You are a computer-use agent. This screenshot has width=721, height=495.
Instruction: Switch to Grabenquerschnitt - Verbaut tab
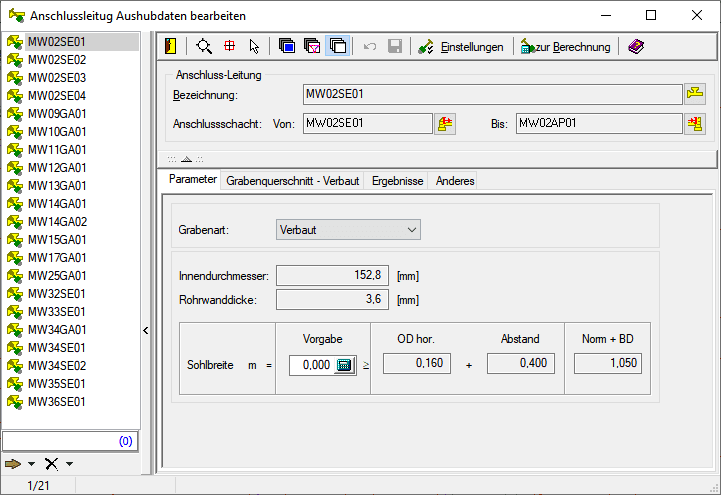click(292, 180)
